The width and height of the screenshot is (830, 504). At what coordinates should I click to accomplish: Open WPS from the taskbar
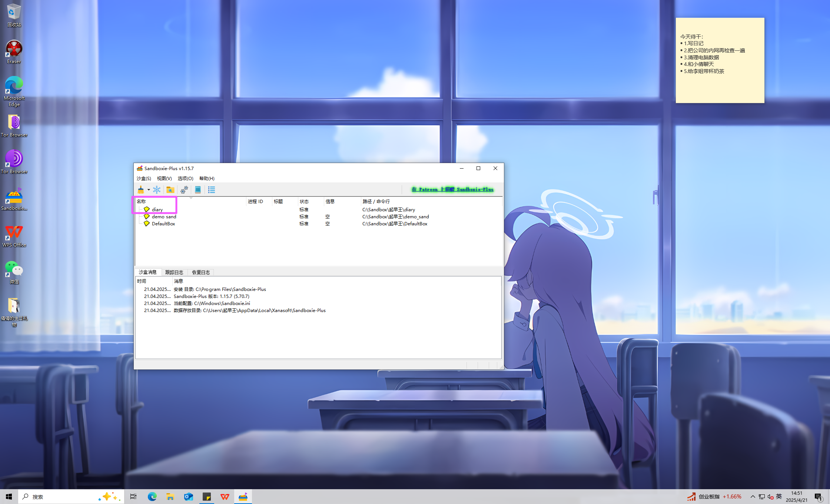click(225, 497)
